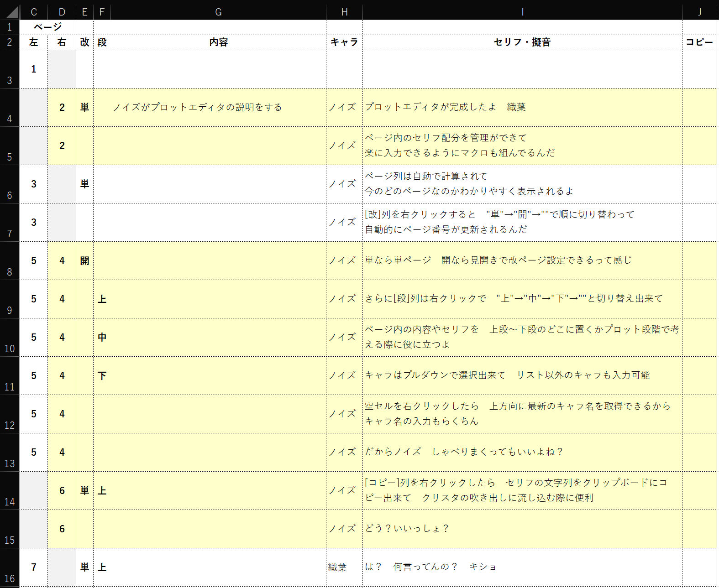
Task: Click the 開 cell in the 改 column
Action: 84,261
